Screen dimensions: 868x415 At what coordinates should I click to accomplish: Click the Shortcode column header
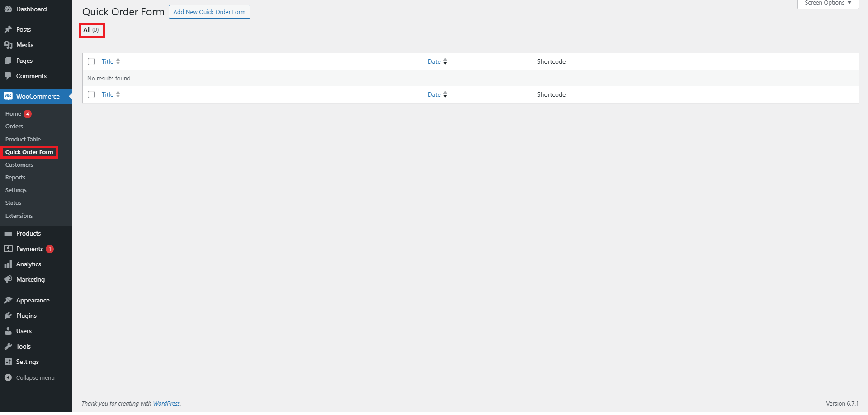[551, 61]
